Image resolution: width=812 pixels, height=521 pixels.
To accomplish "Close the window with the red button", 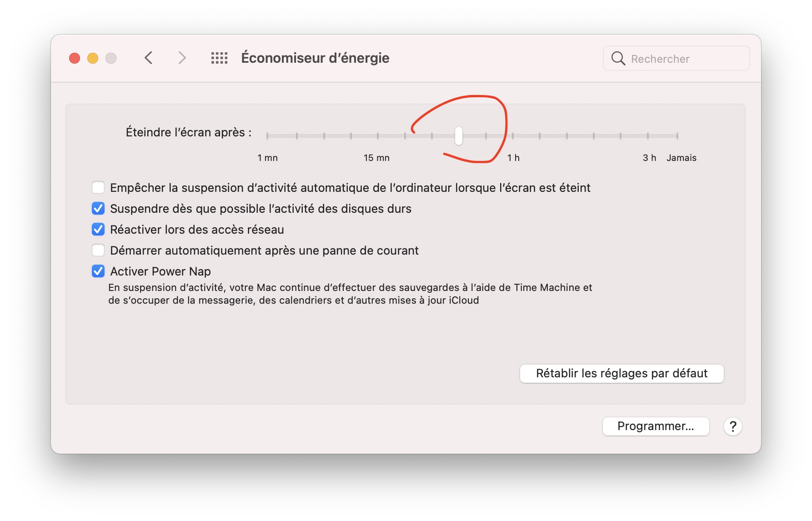I will [x=75, y=58].
